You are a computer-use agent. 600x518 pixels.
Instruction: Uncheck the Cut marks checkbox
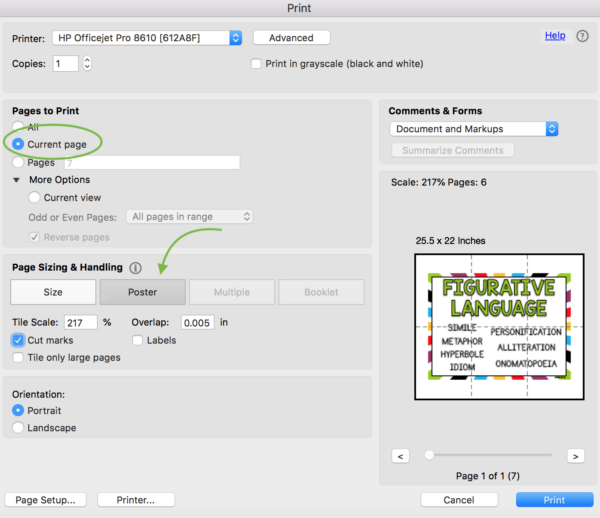19,340
